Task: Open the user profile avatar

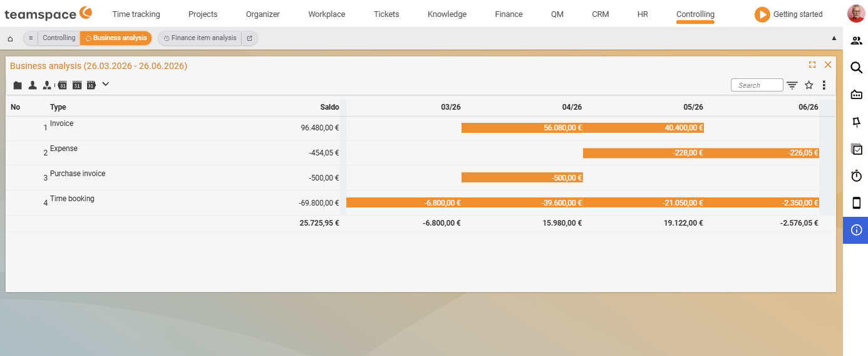Action: [855, 14]
